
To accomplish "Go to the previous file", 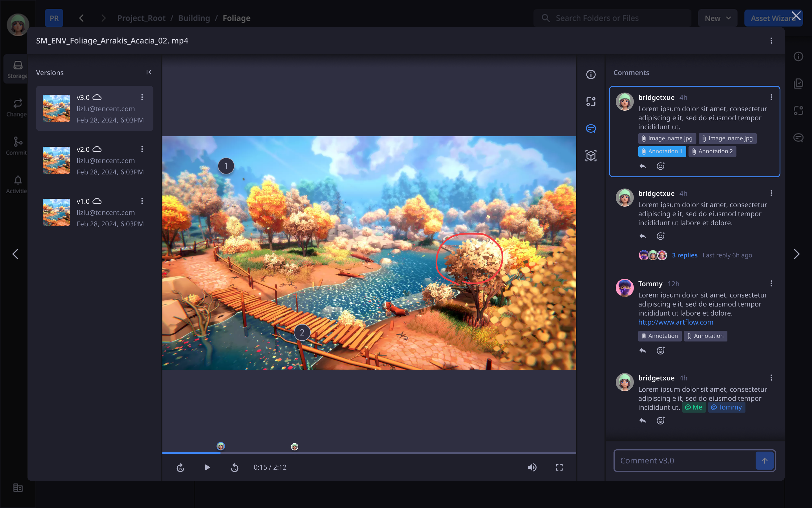I will click(16, 254).
